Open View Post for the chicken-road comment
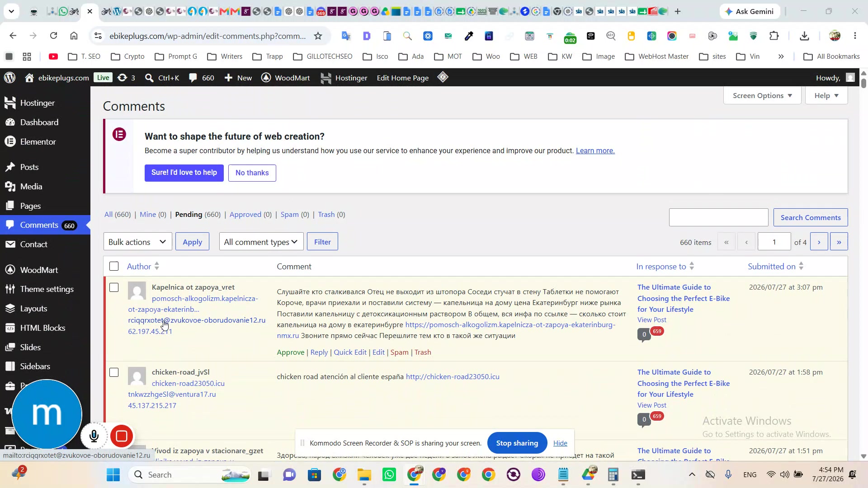868x488 pixels. pyautogui.click(x=651, y=405)
